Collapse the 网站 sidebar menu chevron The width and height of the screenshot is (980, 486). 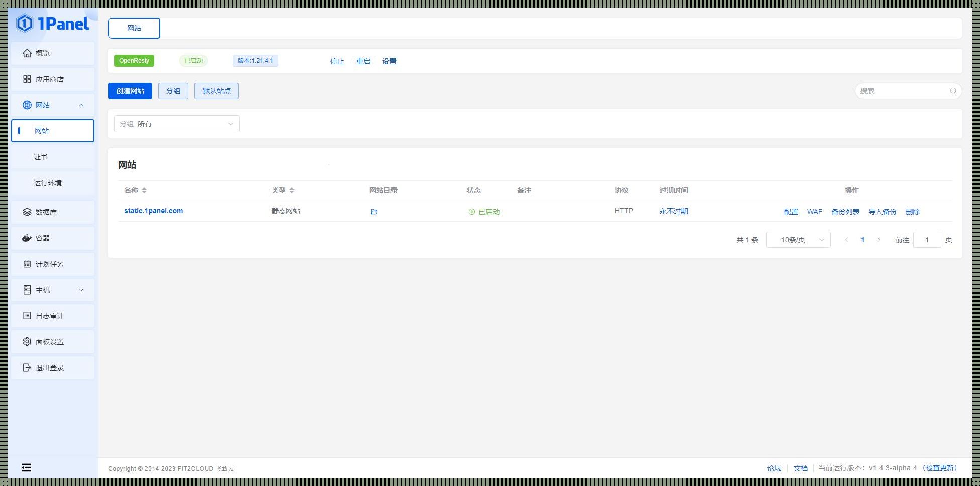81,105
